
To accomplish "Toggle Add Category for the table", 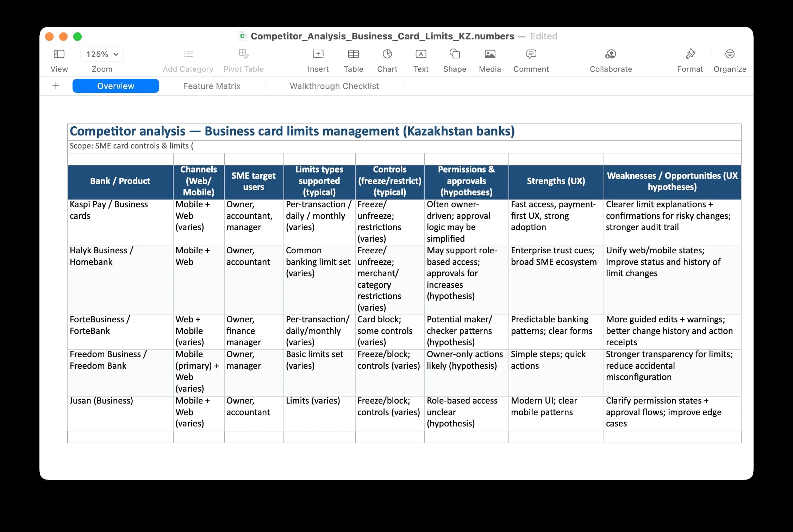I will 188,60.
